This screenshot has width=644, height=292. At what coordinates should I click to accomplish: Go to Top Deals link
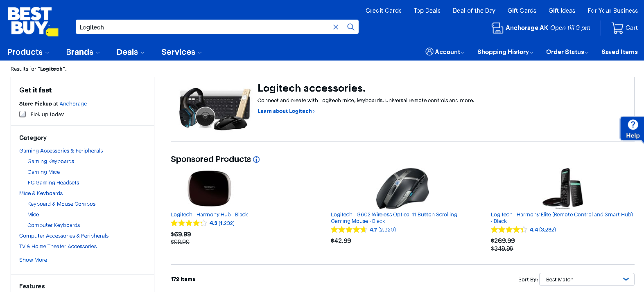[427, 11]
